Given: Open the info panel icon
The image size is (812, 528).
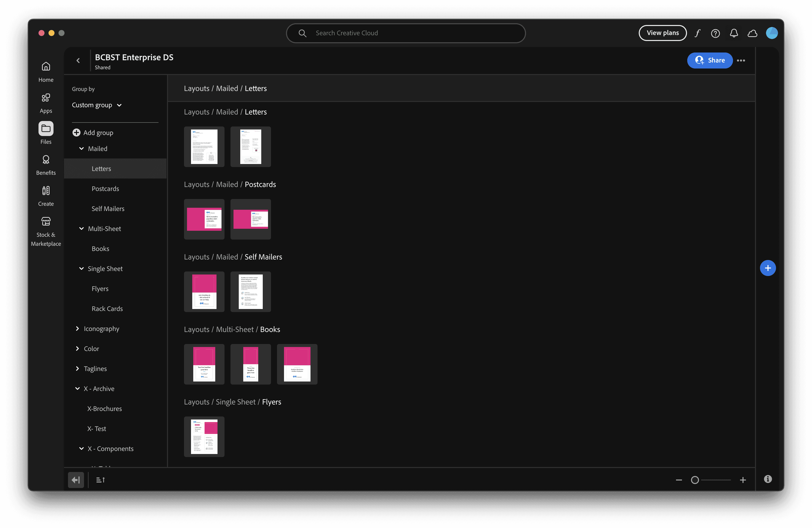Looking at the screenshot, I should tap(768, 479).
